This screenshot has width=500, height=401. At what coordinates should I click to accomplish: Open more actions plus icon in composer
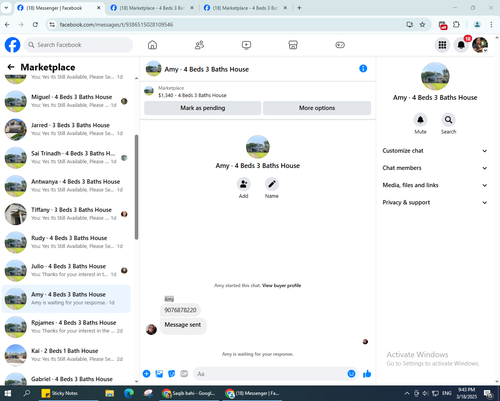[146, 374]
